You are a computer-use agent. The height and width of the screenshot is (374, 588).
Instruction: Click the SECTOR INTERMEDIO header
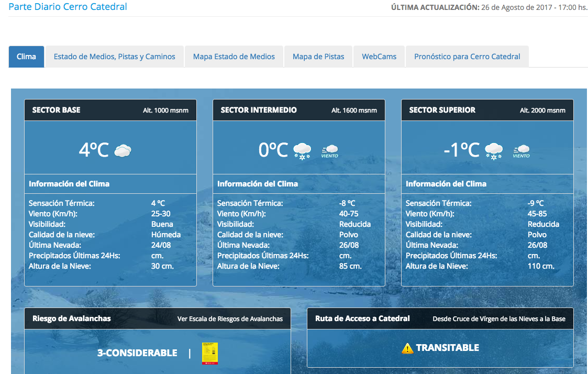tap(259, 110)
